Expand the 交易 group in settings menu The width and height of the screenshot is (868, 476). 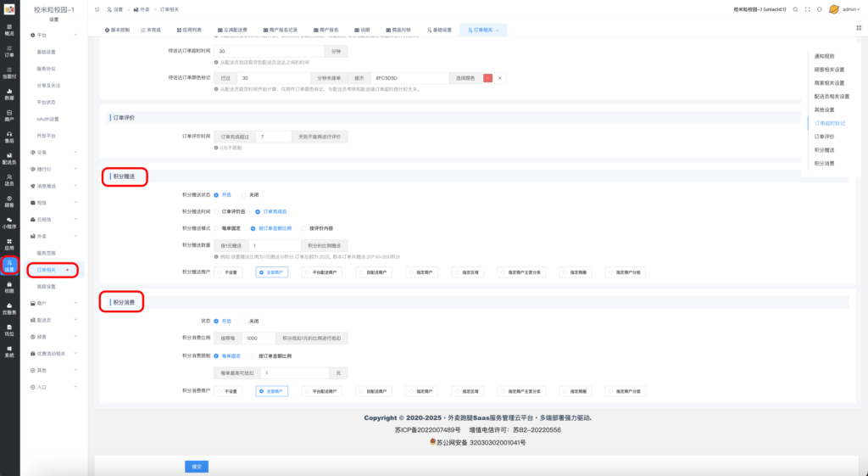pos(53,153)
